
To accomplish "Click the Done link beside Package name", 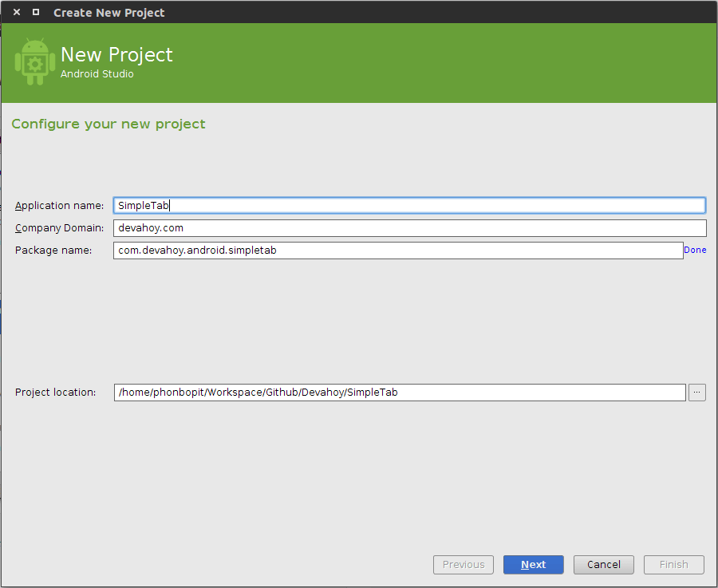I will pos(695,250).
